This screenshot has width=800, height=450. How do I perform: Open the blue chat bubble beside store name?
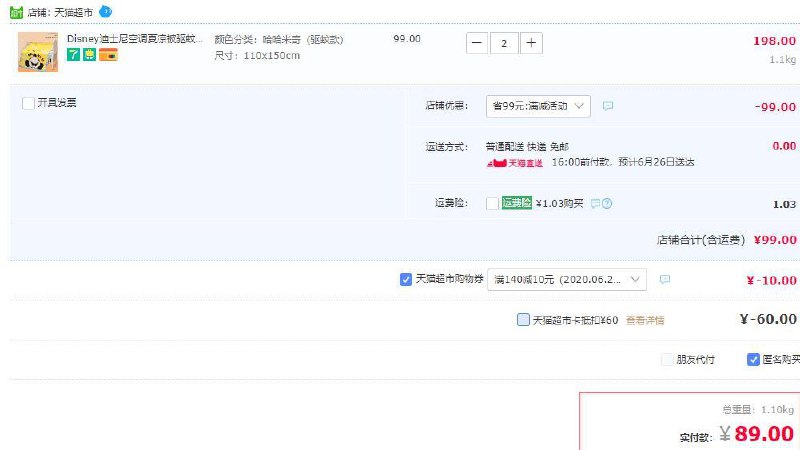coord(105,11)
